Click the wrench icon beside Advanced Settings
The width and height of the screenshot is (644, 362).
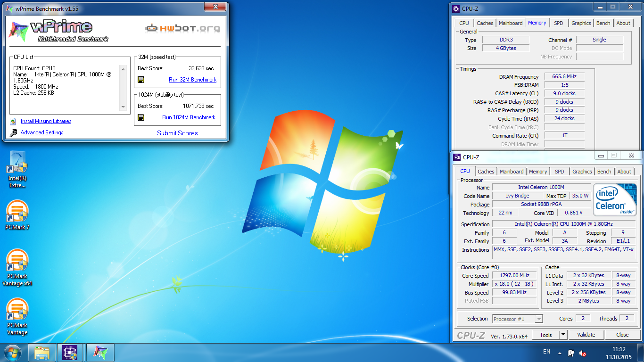tap(13, 133)
